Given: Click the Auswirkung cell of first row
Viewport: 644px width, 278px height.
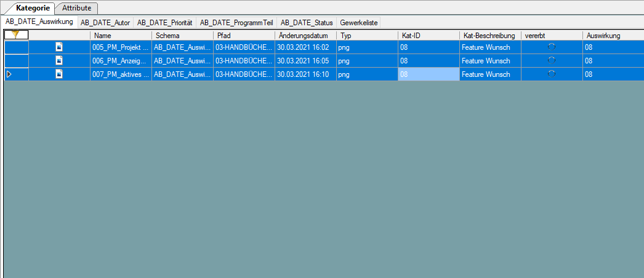Looking at the screenshot, I should [613, 47].
